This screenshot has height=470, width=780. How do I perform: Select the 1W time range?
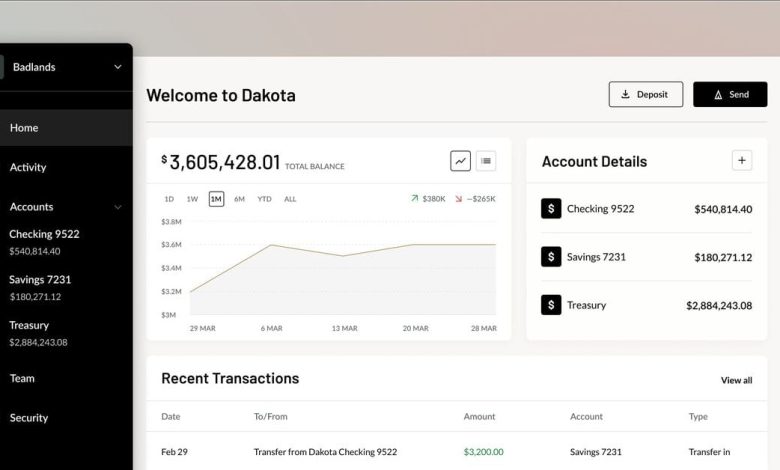tap(192, 199)
